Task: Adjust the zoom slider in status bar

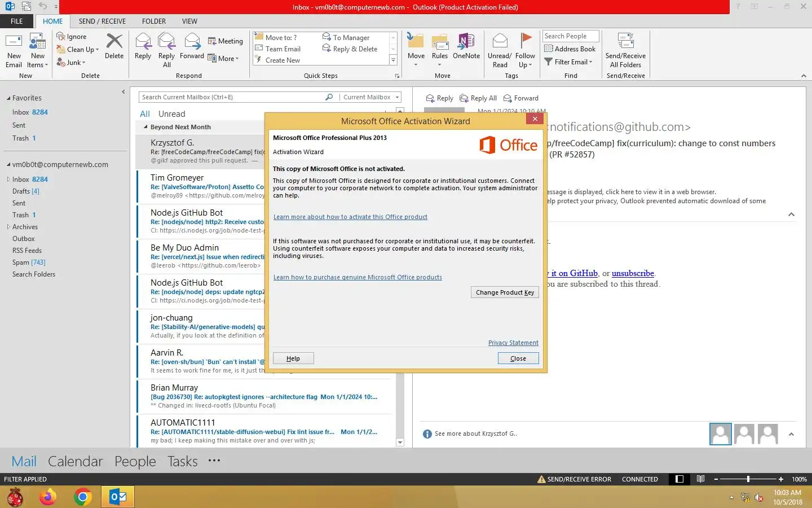Action: click(x=748, y=479)
